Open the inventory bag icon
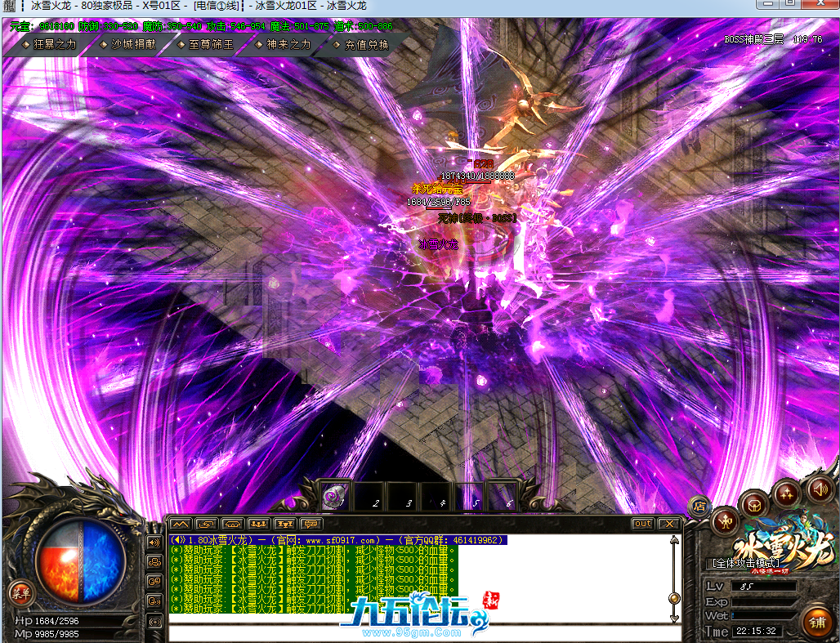The image size is (840, 643). point(754,503)
